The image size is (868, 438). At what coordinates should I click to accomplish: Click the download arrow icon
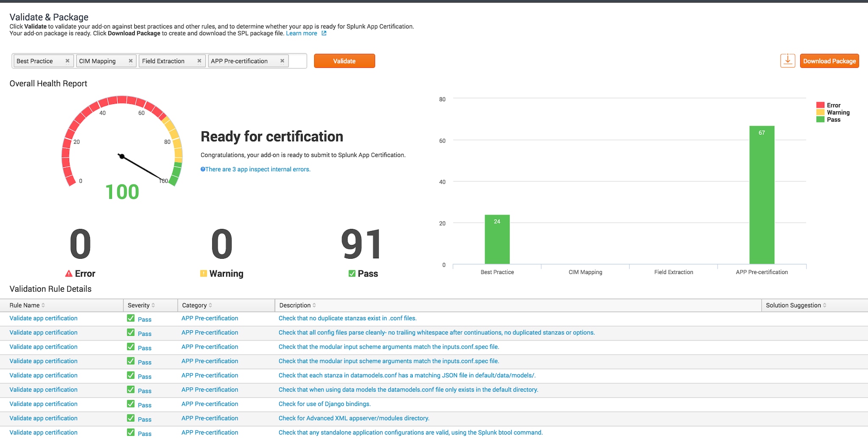tap(787, 61)
